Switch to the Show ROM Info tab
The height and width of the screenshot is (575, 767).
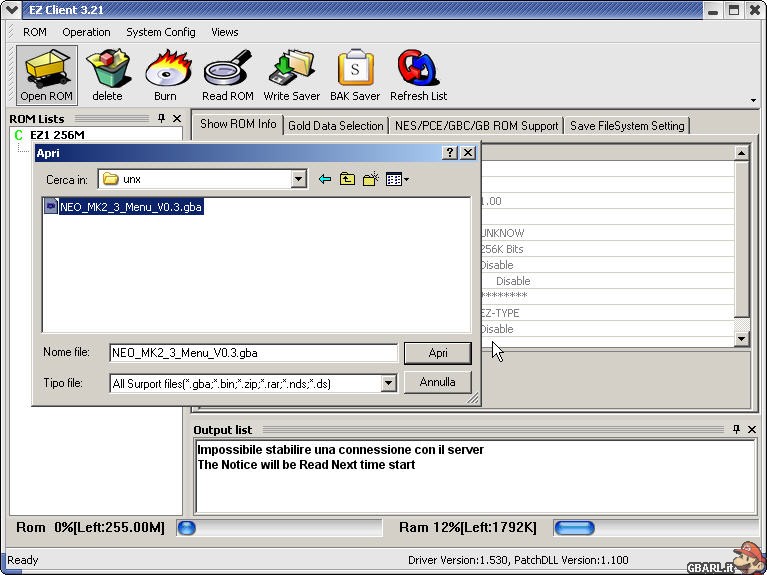[238, 124]
